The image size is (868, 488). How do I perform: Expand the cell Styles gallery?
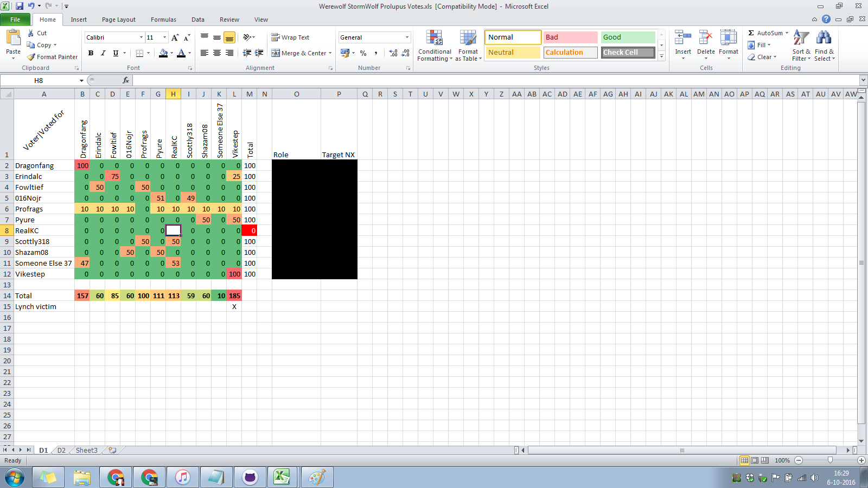click(x=662, y=56)
